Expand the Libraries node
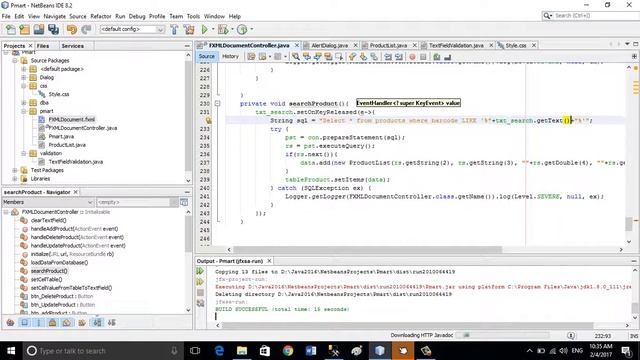The width and height of the screenshot is (640, 360). click(x=15, y=179)
